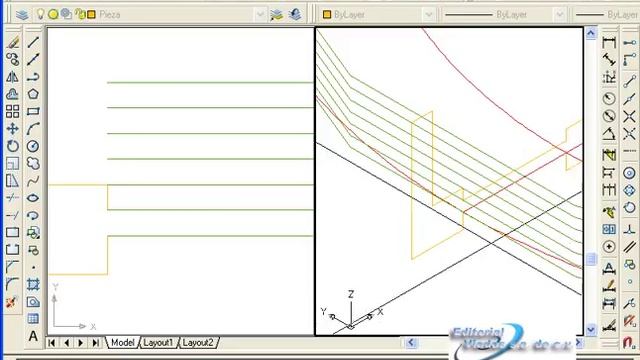Select the Spline tool

point(33,180)
